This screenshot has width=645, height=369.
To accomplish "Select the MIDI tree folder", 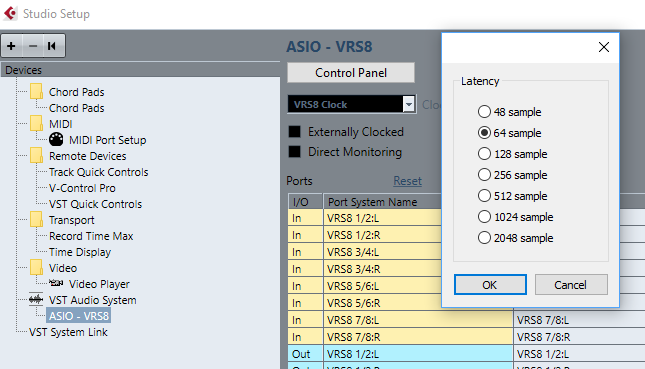I will tap(60, 124).
